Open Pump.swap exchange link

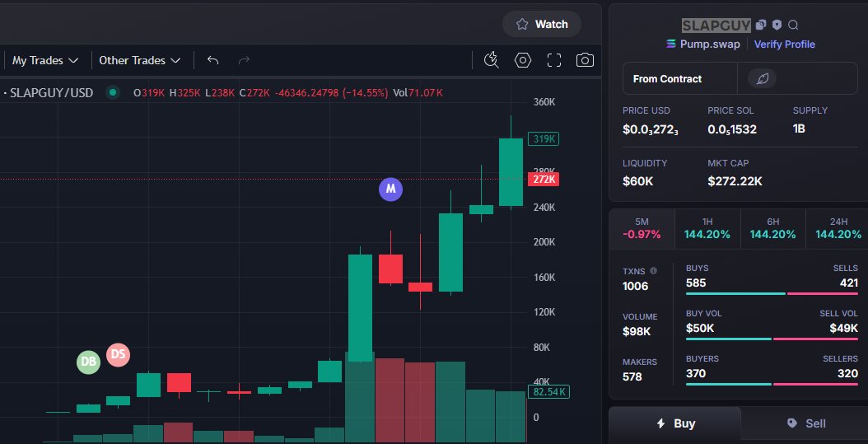coord(710,44)
